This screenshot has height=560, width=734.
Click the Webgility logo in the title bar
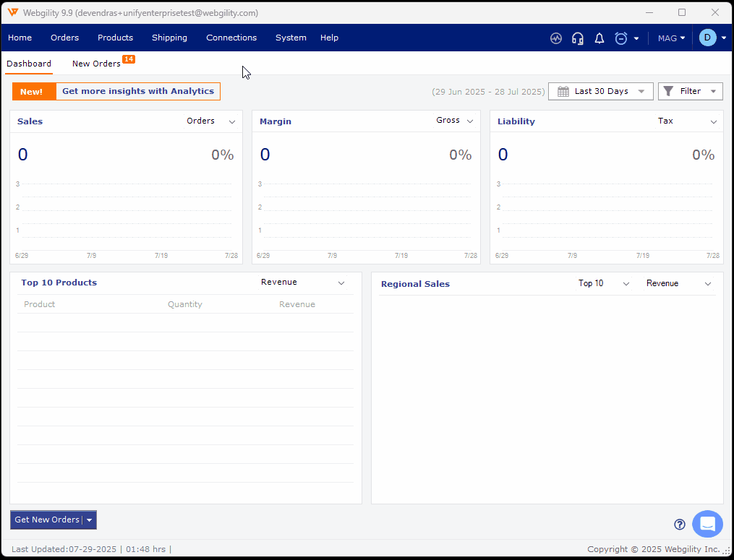(x=13, y=12)
